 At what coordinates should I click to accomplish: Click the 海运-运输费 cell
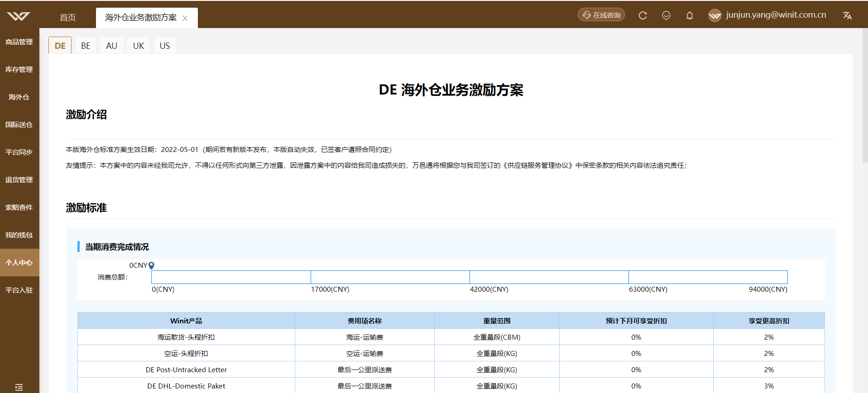[x=364, y=337]
